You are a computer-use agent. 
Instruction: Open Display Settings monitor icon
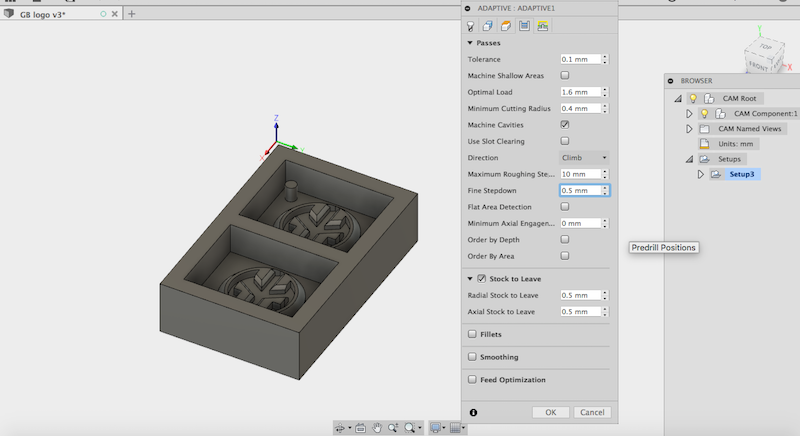[x=435, y=428]
